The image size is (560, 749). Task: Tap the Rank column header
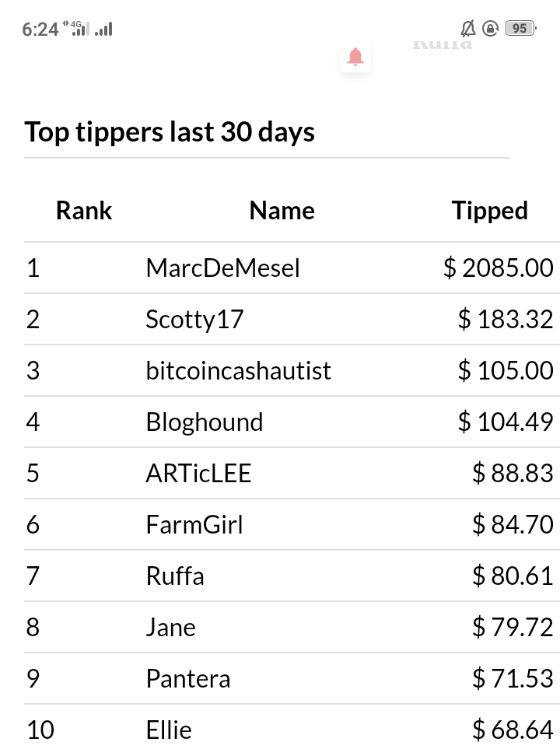84,210
